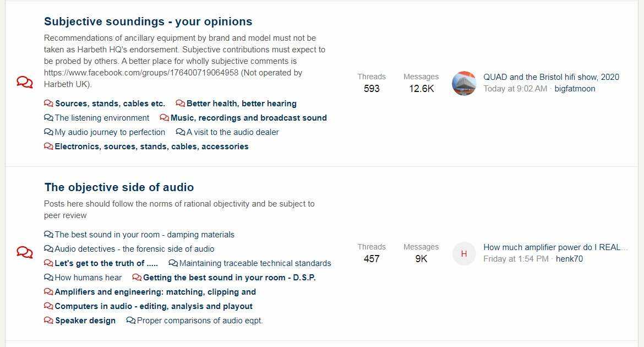
Task: Select Computers in audio - editing, analysis subforum
Action: pos(154,306)
